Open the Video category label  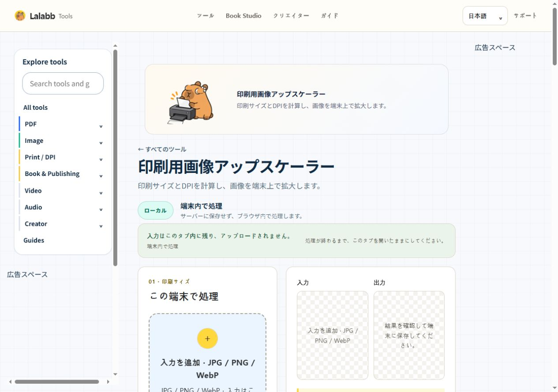tap(33, 190)
